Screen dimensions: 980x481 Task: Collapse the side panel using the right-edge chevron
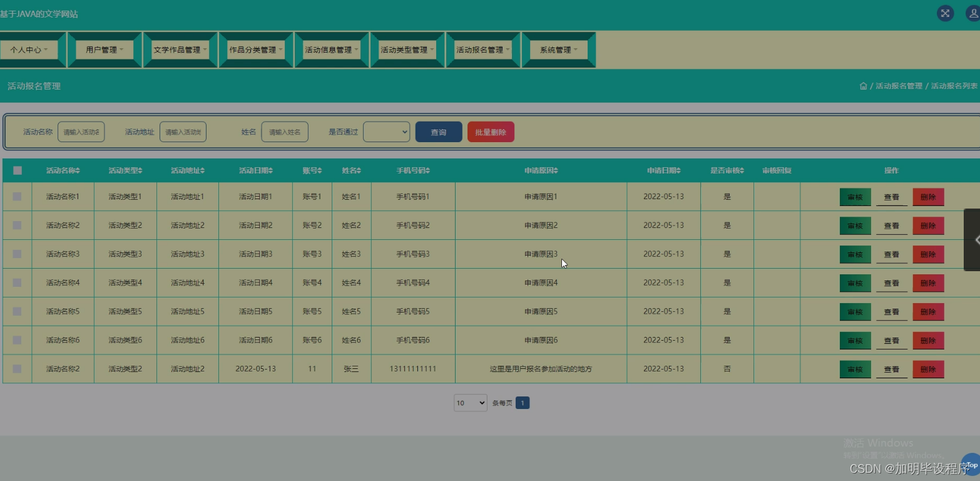(976, 239)
